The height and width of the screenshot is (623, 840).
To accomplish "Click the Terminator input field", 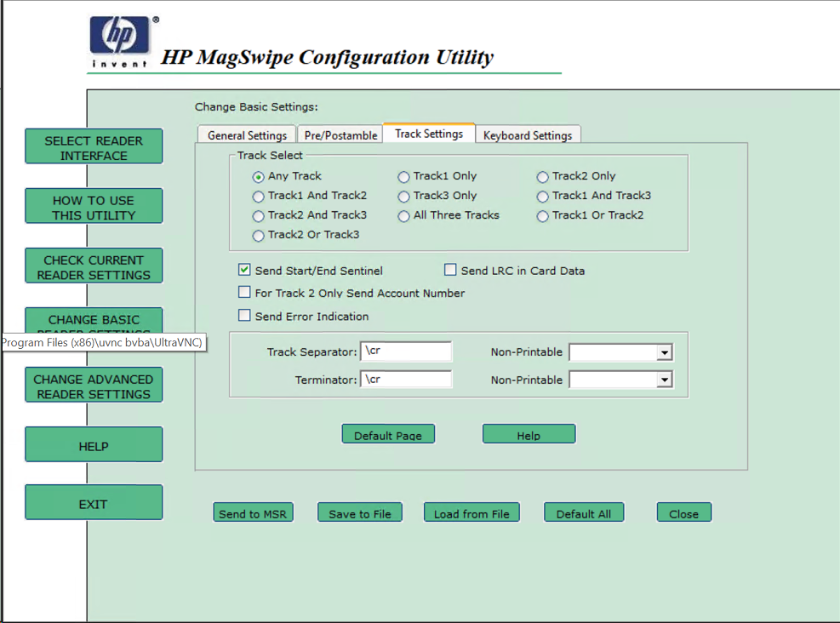I will click(406, 380).
